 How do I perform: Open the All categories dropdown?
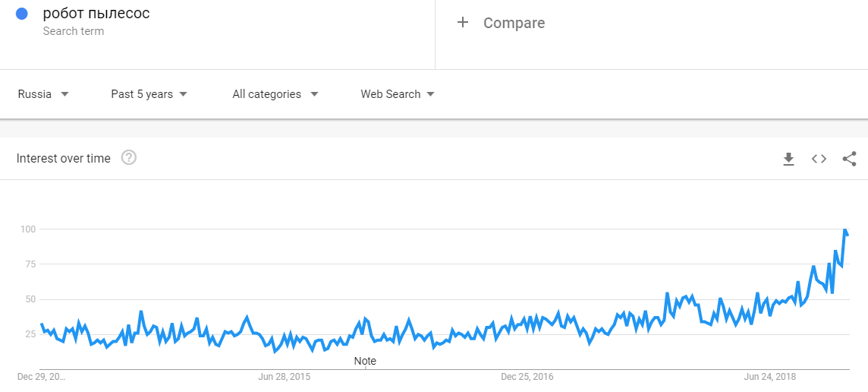click(275, 94)
